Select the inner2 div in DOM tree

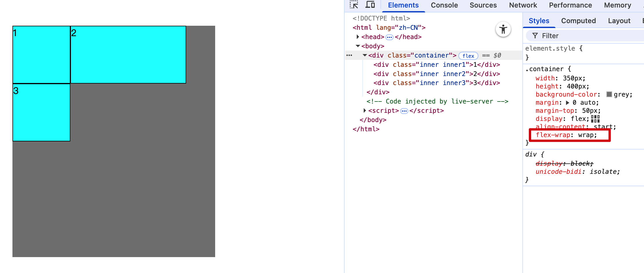tap(437, 74)
